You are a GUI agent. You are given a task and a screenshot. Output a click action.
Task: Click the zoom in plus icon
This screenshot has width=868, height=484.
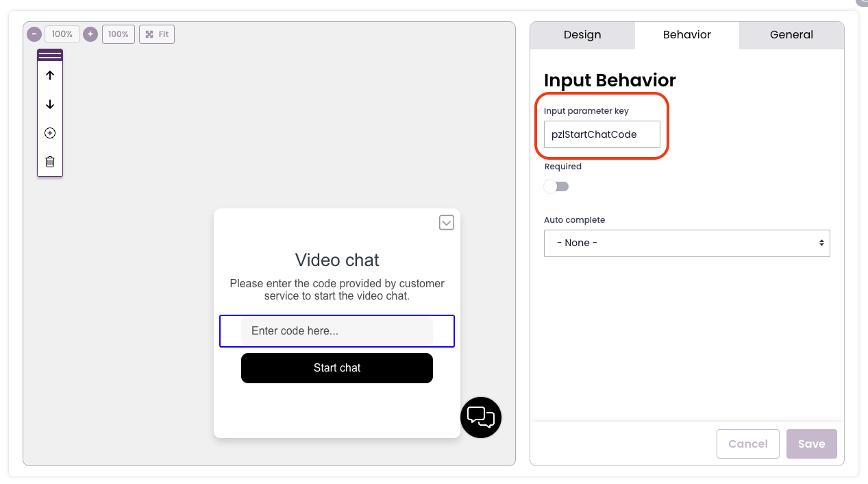pos(90,34)
